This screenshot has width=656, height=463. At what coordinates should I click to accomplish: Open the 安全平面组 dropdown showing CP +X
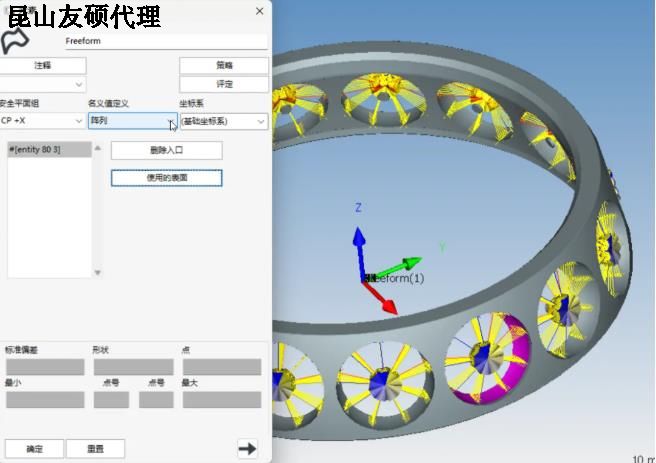click(42, 121)
